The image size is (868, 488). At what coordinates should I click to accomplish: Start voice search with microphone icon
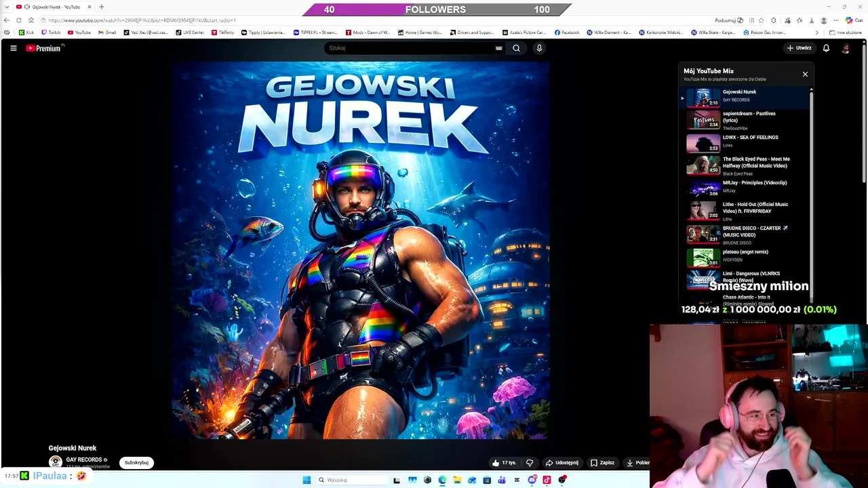point(539,48)
